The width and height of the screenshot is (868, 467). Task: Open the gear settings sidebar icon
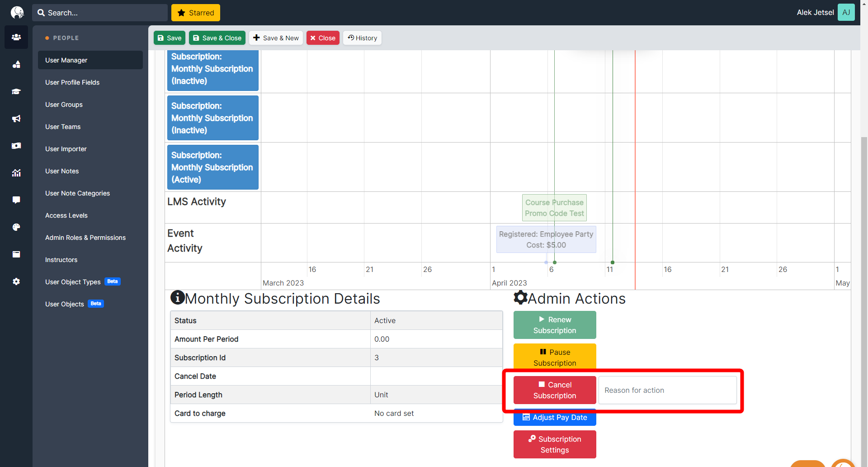tap(16, 281)
